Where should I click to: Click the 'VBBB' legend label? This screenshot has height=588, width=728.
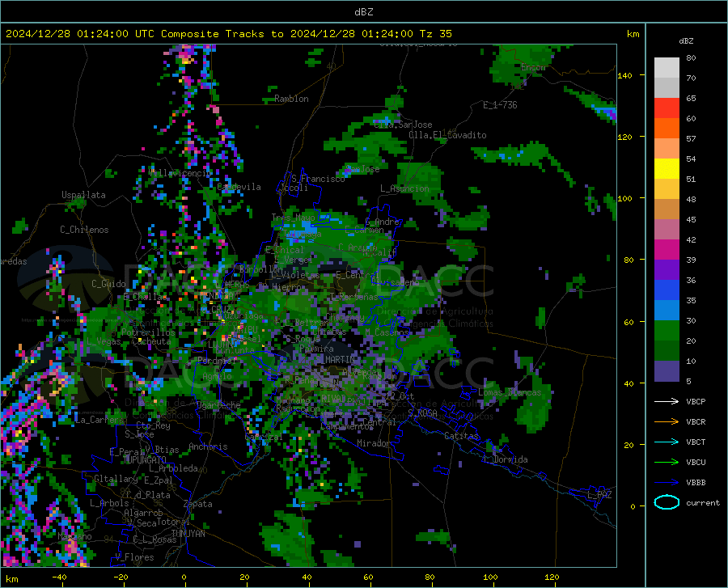pos(696,483)
